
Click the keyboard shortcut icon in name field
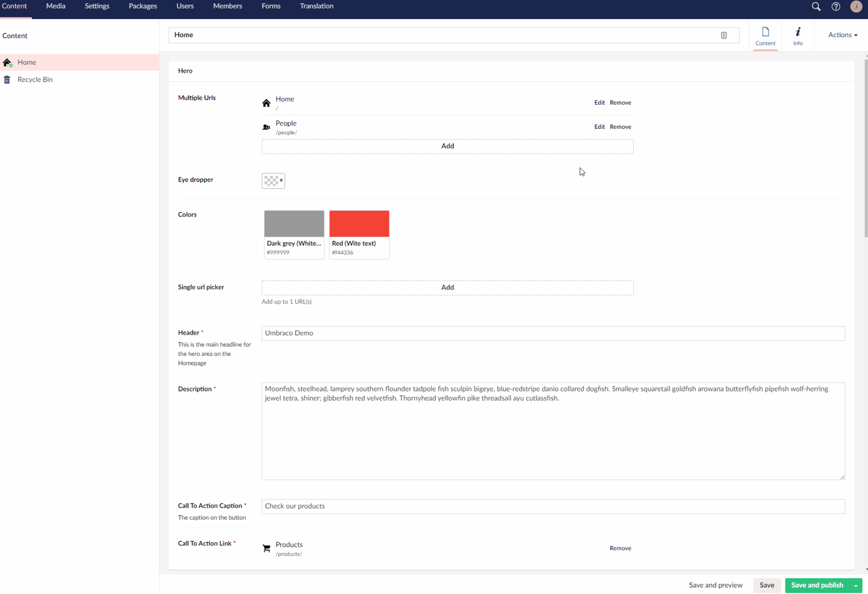pyautogui.click(x=724, y=35)
